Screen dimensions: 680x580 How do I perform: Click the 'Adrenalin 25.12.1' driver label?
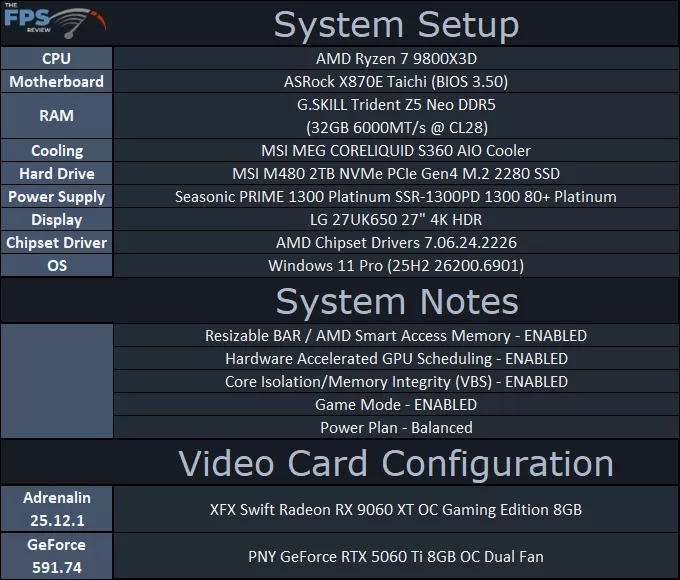57,509
